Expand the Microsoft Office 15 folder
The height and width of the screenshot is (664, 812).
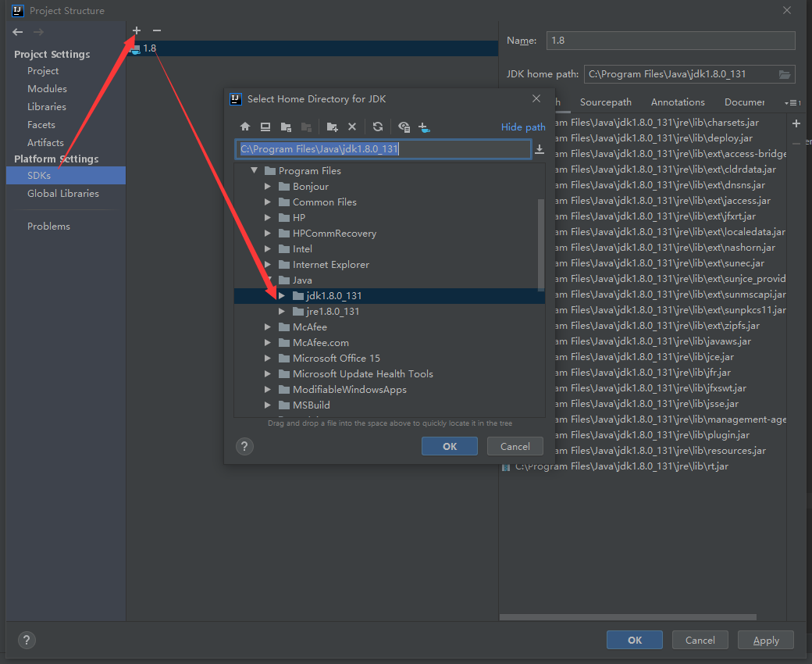click(x=268, y=358)
